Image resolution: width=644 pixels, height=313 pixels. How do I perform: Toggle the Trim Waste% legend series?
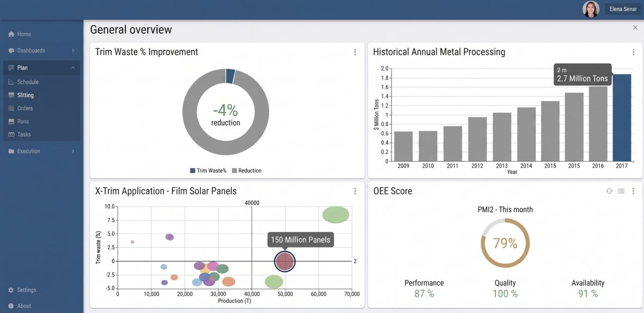click(208, 171)
